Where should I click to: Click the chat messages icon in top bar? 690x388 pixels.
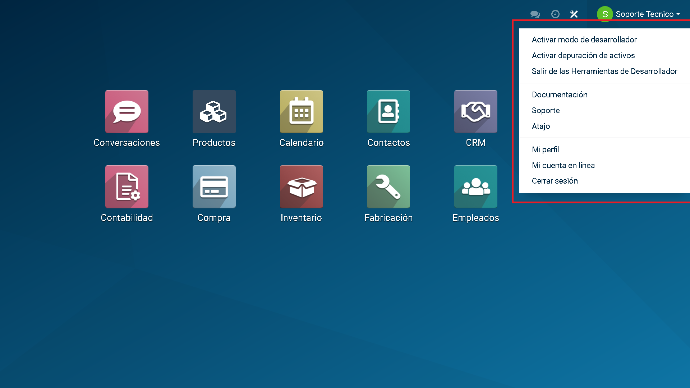535,14
